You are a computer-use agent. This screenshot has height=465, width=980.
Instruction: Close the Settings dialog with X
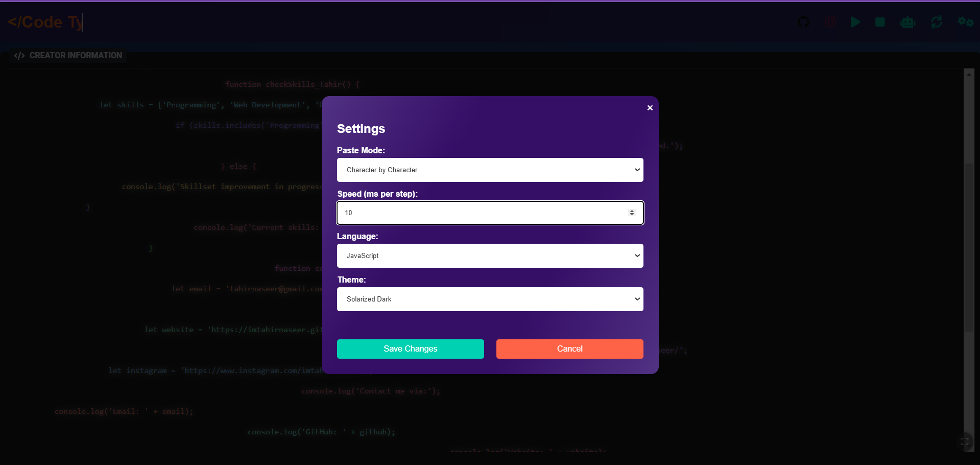650,108
